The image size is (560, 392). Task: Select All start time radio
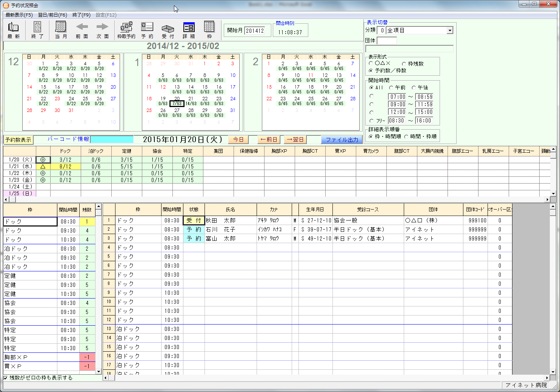click(x=371, y=87)
